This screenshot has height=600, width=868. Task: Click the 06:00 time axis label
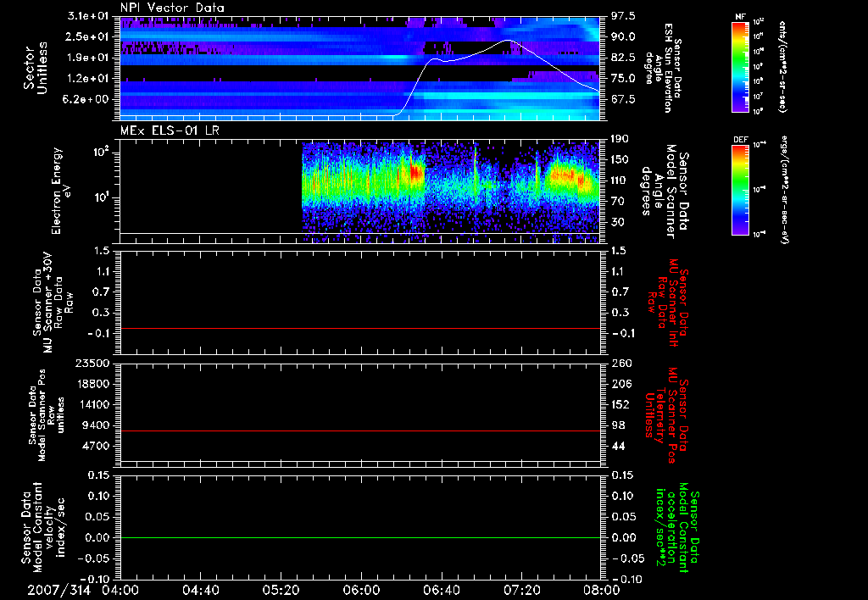point(361,590)
